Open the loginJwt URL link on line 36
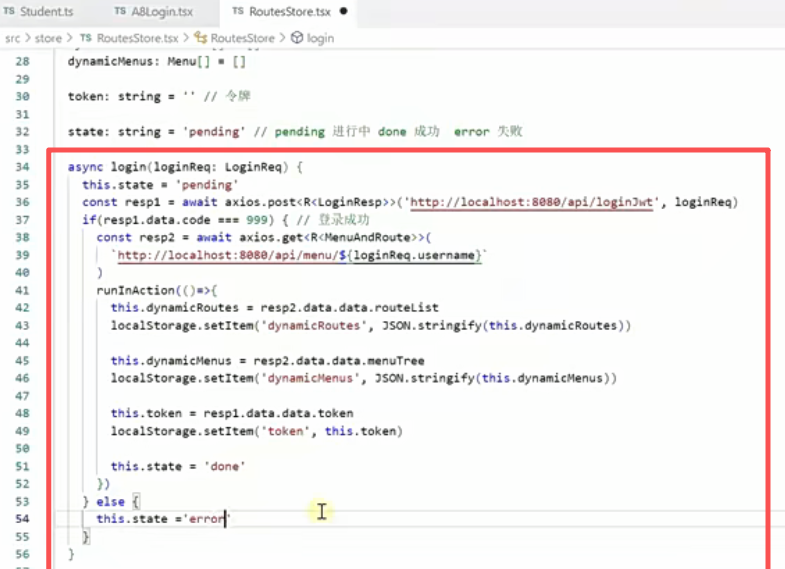 531,202
